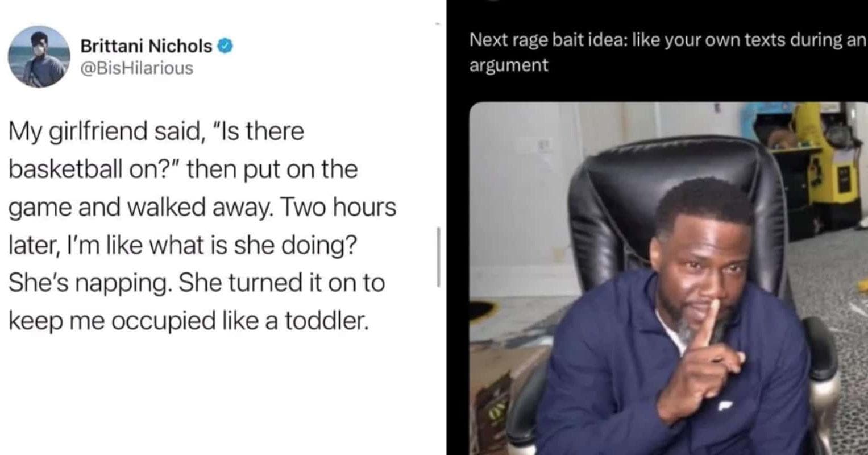Open Brittani Nichols' profile avatar
868x455 pixels.
click(39, 56)
